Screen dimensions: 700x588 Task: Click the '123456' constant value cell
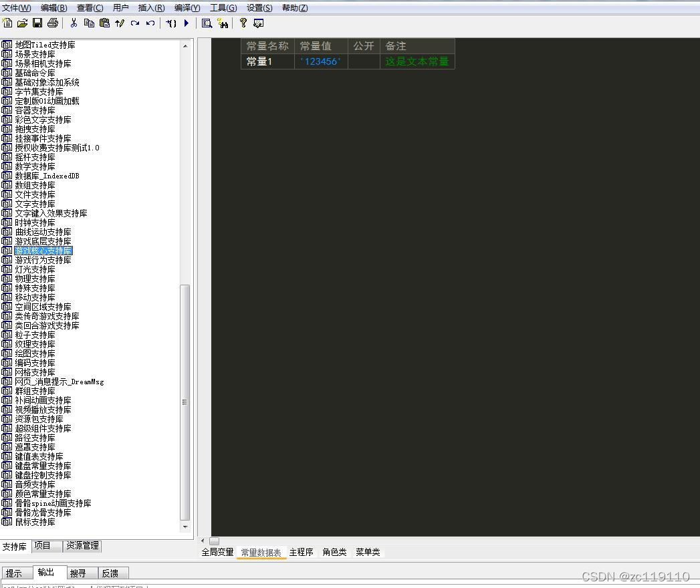321,61
